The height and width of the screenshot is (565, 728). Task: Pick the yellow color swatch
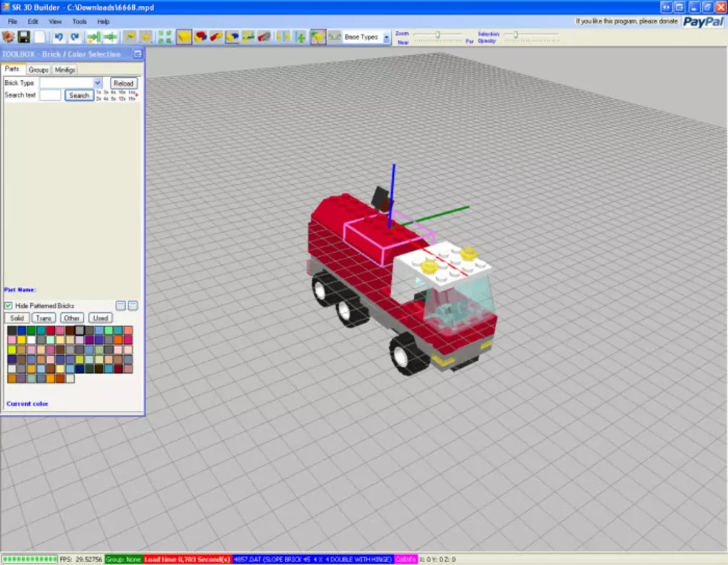click(21, 340)
